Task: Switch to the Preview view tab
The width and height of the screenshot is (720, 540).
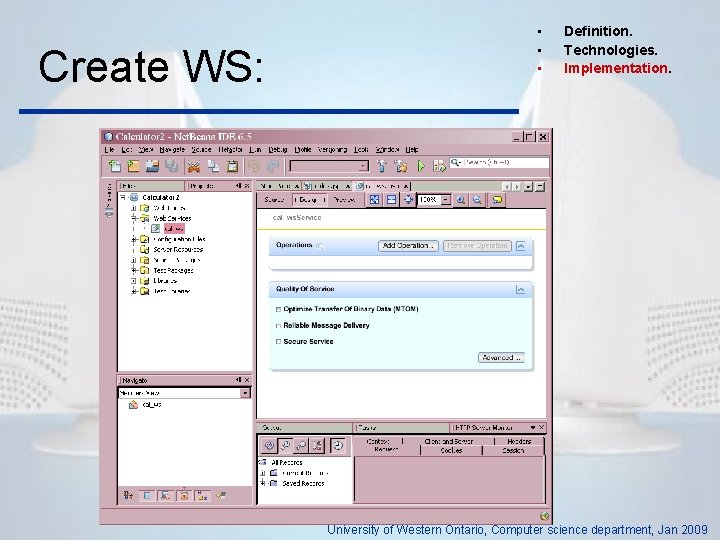Action: (344, 200)
